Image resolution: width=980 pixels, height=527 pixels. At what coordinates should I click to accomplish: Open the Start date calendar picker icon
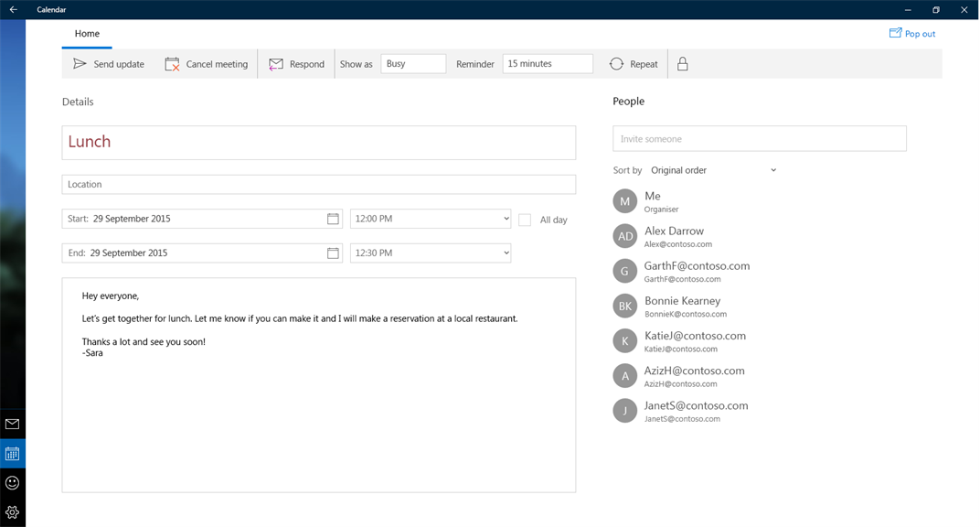pyautogui.click(x=333, y=219)
